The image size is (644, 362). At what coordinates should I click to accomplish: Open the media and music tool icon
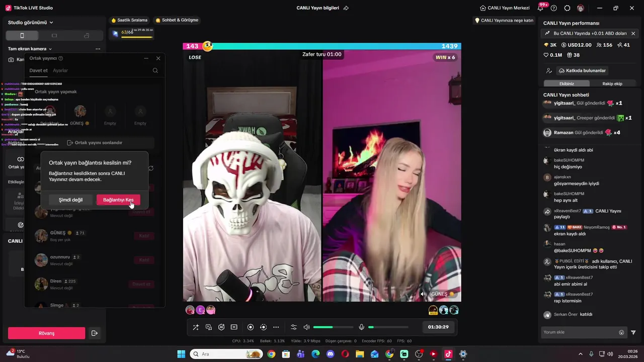209,327
